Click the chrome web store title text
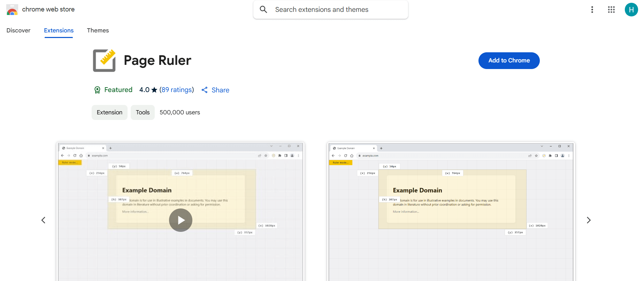 click(48, 9)
